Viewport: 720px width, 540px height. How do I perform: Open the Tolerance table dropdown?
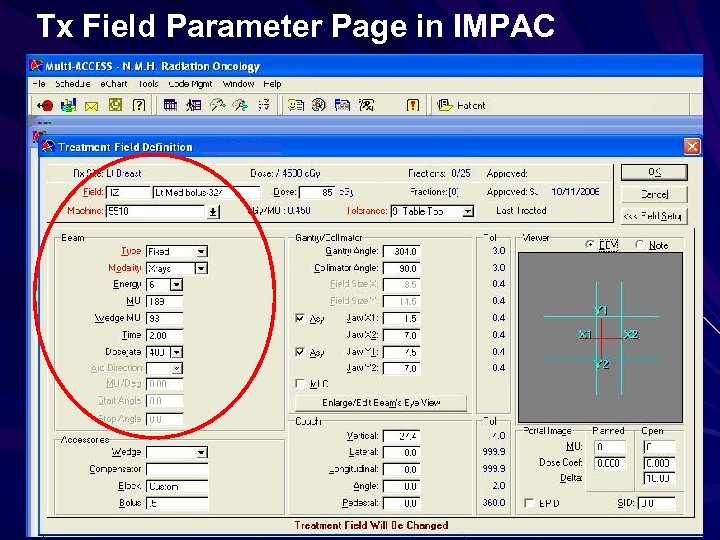tap(467, 212)
